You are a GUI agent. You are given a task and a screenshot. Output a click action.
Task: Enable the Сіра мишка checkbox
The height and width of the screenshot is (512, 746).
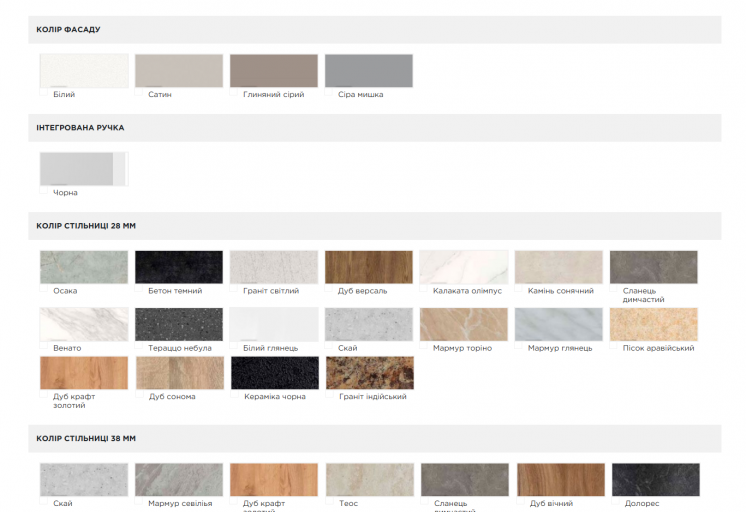329,92
